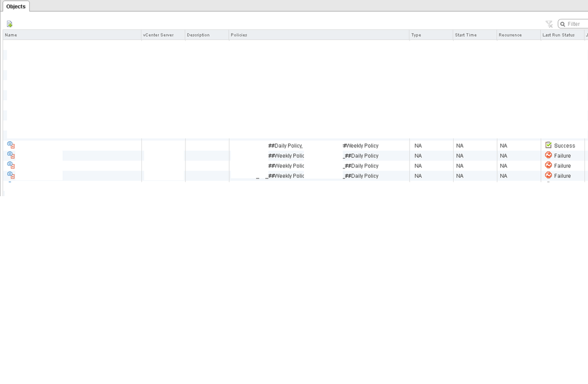Click the #Weekly Policy text in the Success row
This screenshot has width=588, height=384.
pyautogui.click(x=361, y=145)
